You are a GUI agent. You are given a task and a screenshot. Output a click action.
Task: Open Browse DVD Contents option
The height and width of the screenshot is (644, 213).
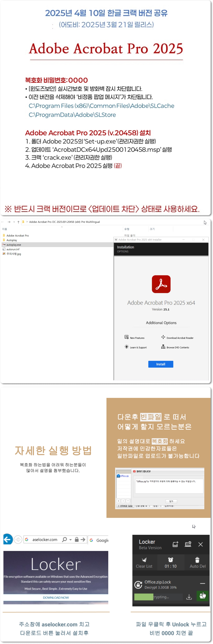(x=175, y=347)
